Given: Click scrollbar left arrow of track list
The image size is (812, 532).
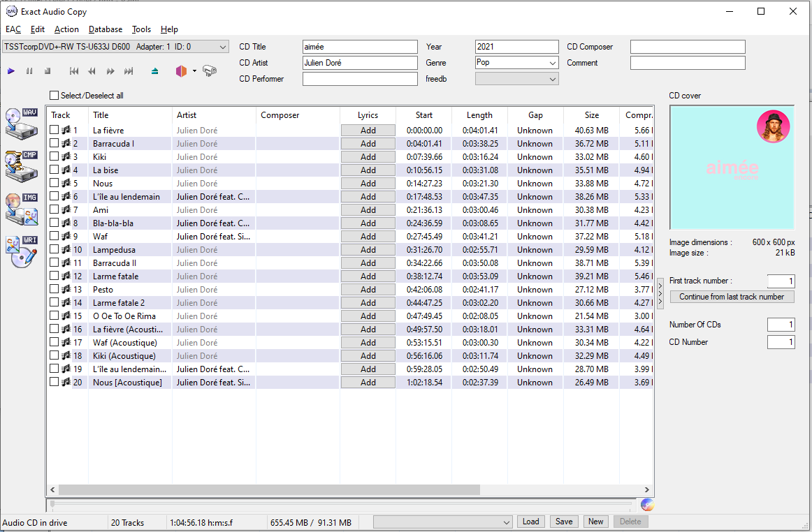Looking at the screenshot, I should (52, 489).
